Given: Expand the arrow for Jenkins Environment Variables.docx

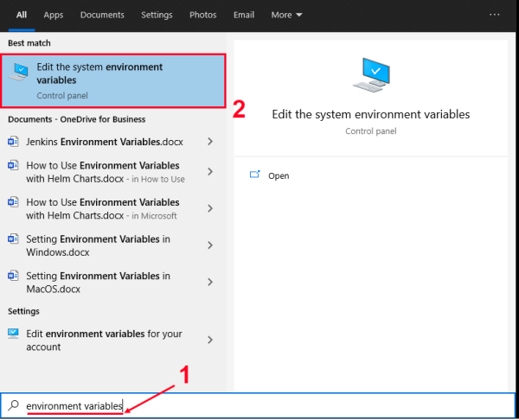Looking at the screenshot, I should click(x=210, y=142).
